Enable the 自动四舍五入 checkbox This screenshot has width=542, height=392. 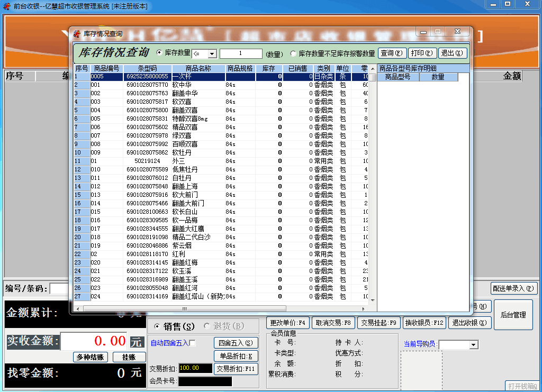(x=193, y=343)
